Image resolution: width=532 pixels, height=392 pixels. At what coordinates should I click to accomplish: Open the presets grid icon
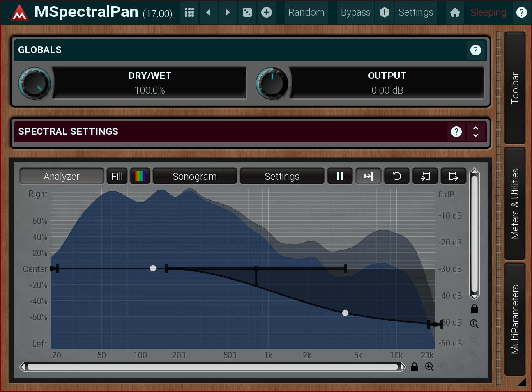coord(189,12)
